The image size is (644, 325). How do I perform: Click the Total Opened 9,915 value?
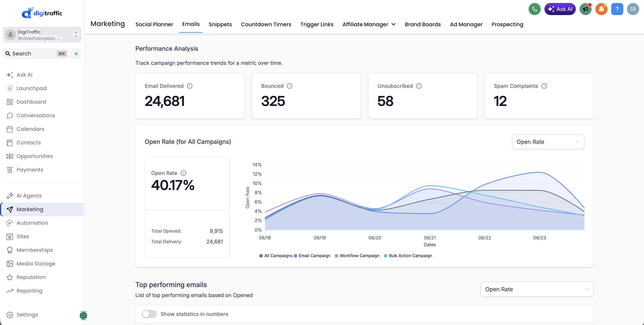click(216, 231)
